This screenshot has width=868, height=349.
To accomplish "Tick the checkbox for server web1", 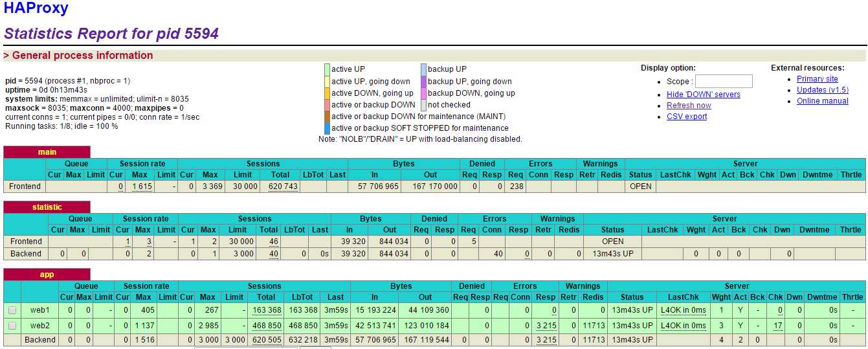I will (12, 310).
